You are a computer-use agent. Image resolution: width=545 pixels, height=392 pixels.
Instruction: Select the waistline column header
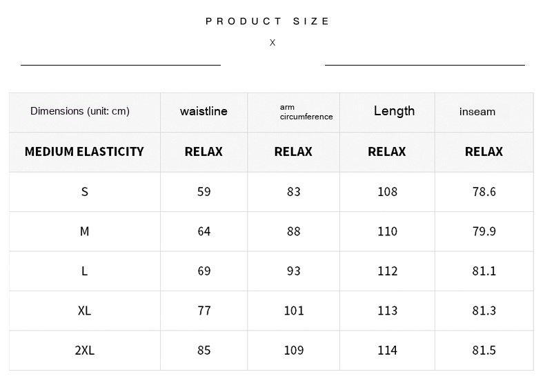click(204, 111)
